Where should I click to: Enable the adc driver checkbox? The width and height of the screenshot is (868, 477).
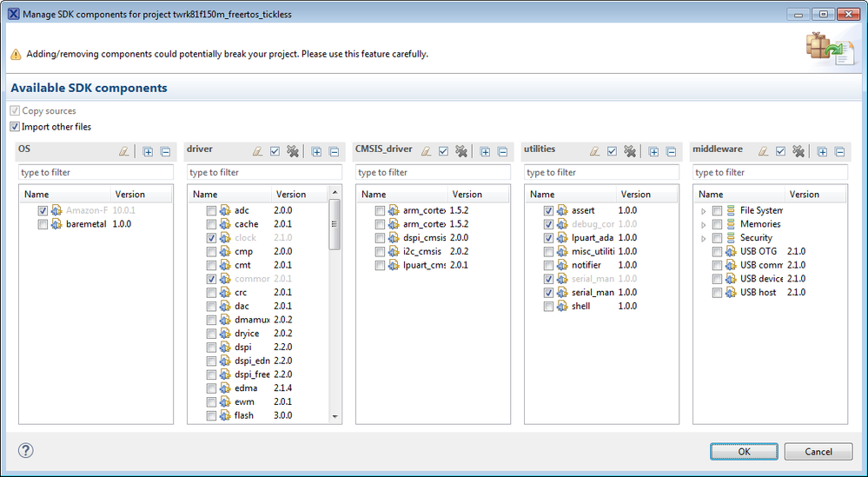(211, 210)
